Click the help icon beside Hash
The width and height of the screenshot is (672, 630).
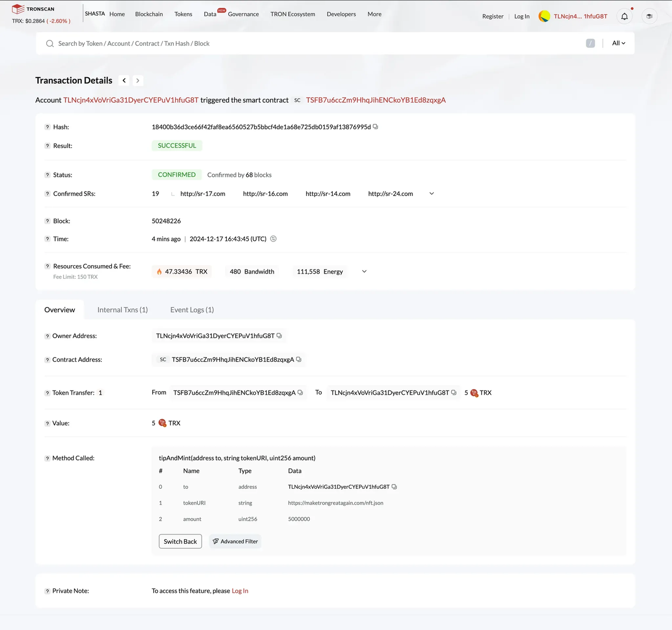click(x=47, y=127)
